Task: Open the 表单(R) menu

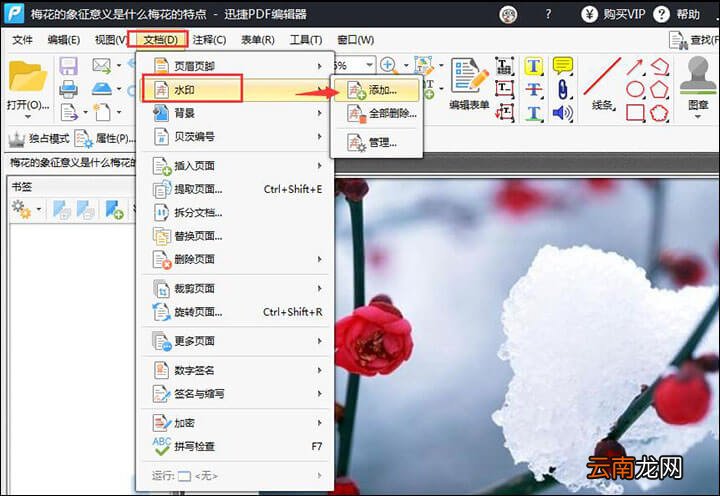Action: coord(258,40)
